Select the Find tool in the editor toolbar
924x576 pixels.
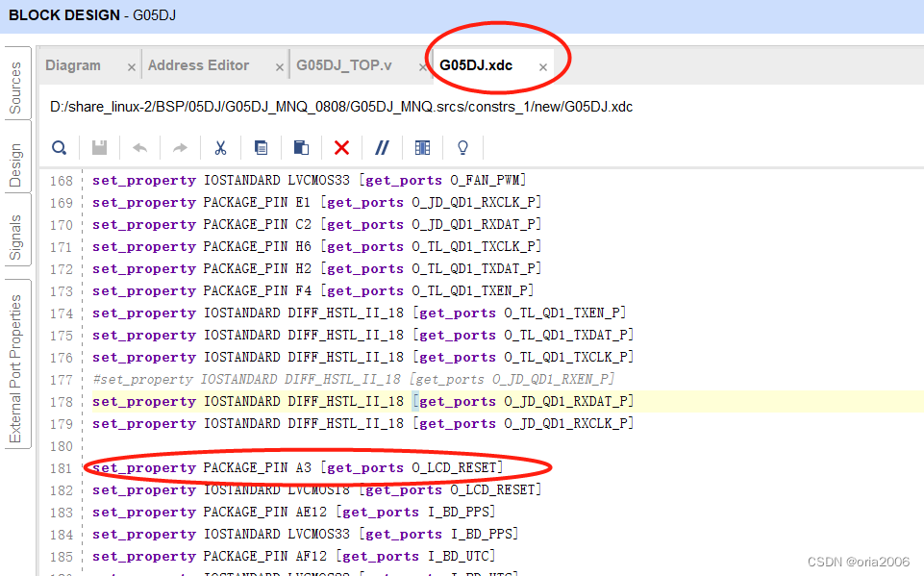(x=59, y=147)
